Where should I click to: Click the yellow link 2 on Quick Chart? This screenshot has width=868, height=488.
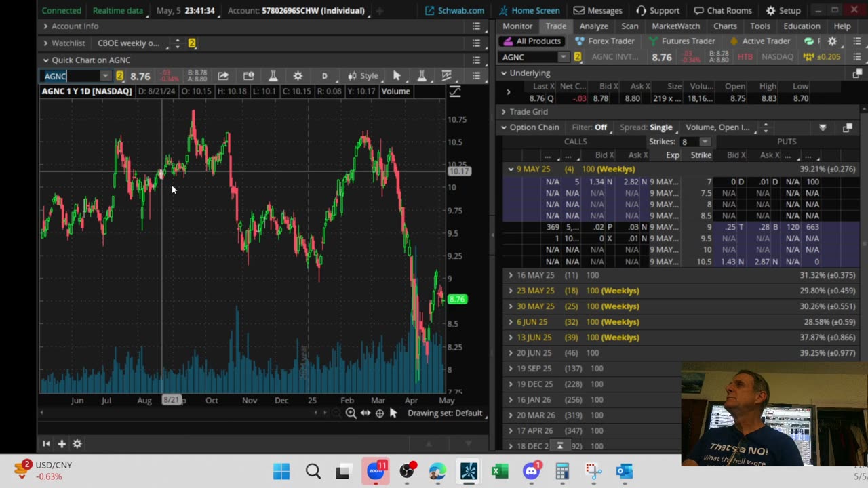(x=119, y=76)
